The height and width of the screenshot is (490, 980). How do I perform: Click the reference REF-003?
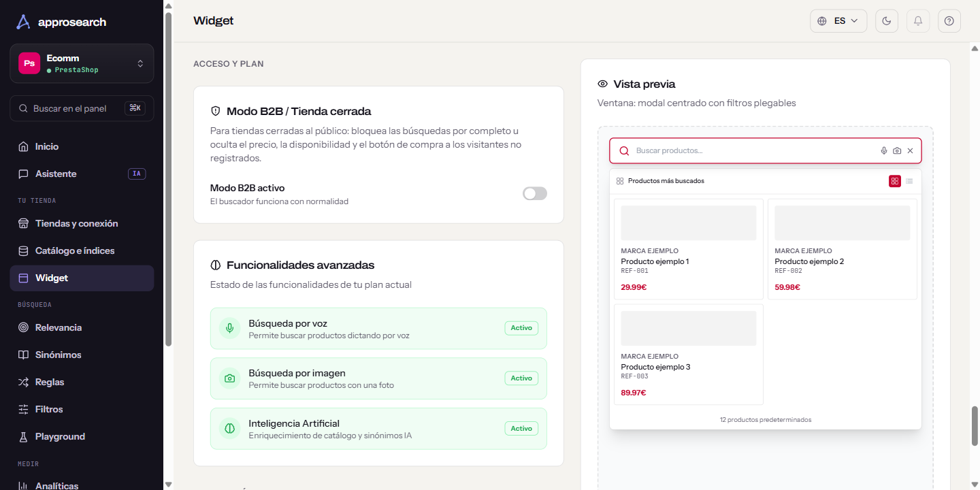coord(635,376)
